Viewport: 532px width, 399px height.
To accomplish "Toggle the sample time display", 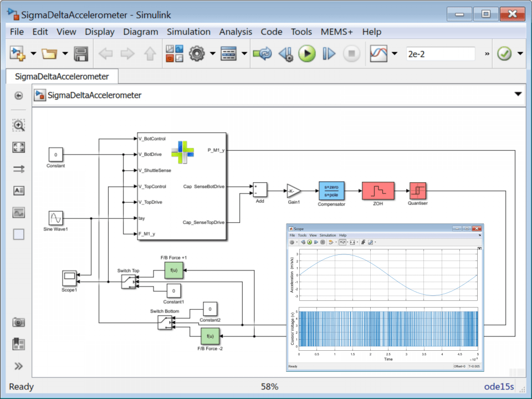I will pyautogui.click(x=19, y=169).
